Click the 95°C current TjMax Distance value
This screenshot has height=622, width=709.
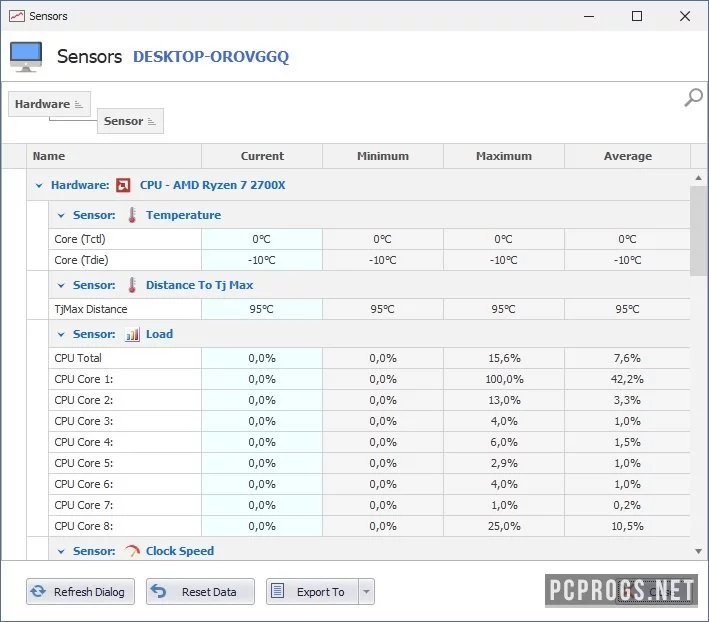click(261, 309)
